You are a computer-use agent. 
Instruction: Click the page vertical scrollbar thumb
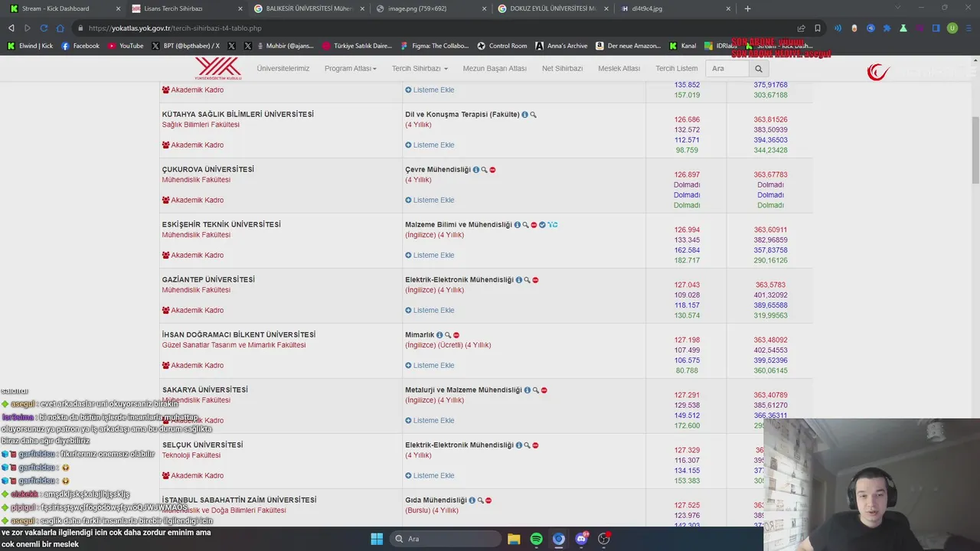coord(975,149)
